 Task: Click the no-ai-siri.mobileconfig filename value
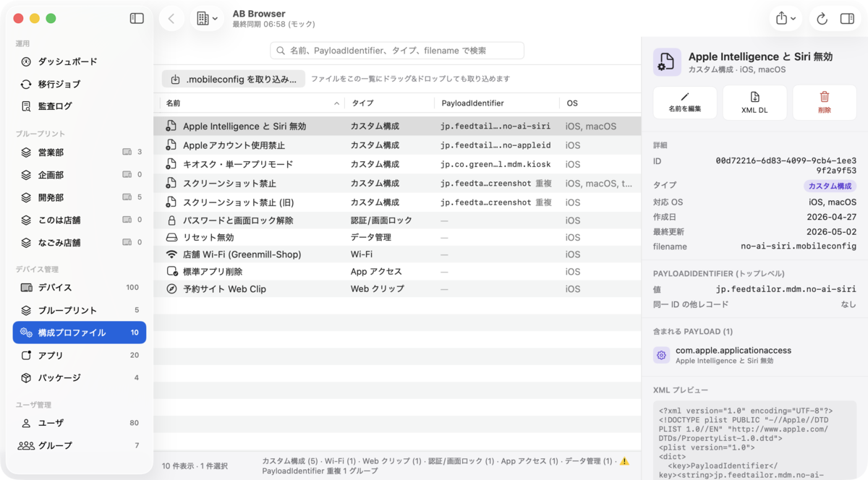click(799, 247)
